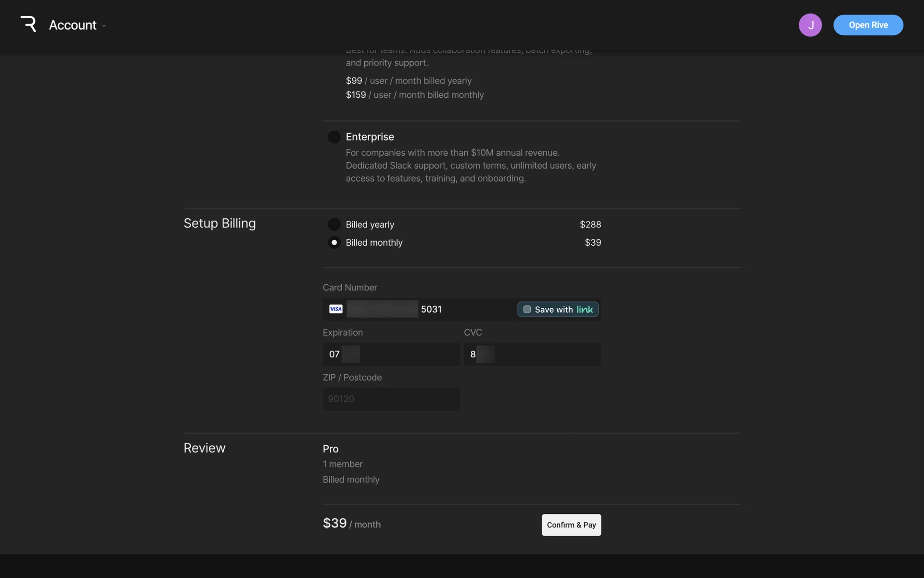This screenshot has width=924, height=578.
Task: Click the Enterprise plan heading
Action: click(370, 137)
